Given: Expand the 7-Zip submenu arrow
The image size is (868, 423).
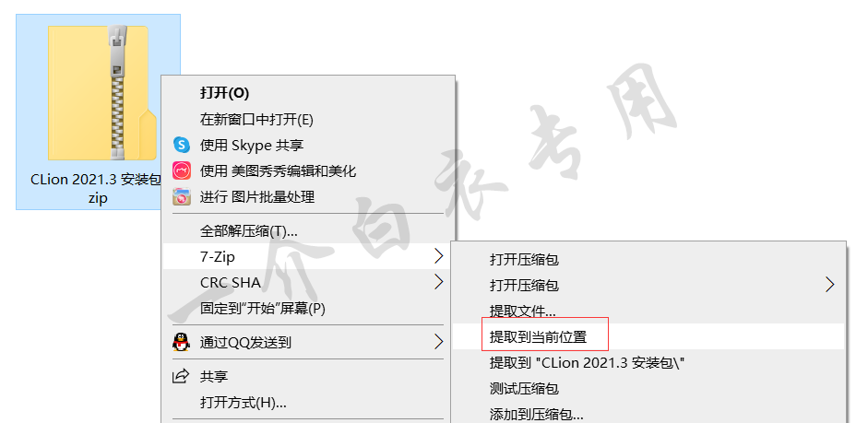Looking at the screenshot, I should [439, 256].
